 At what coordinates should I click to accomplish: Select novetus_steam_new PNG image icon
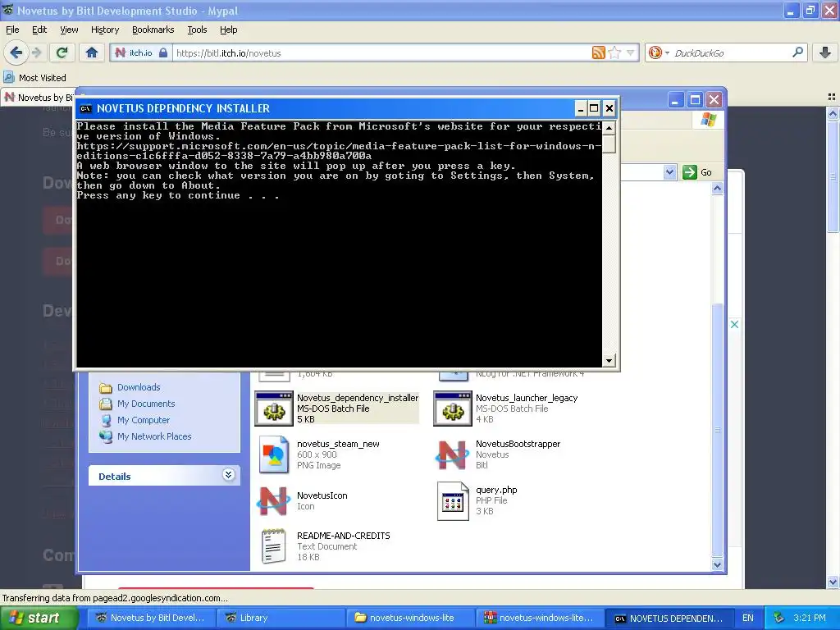click(274, 454)
